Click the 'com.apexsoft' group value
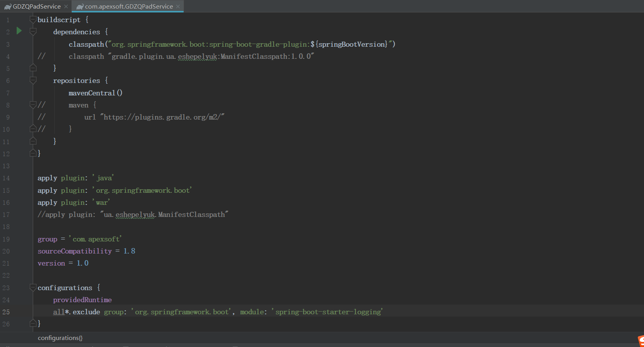 [96, 239]
